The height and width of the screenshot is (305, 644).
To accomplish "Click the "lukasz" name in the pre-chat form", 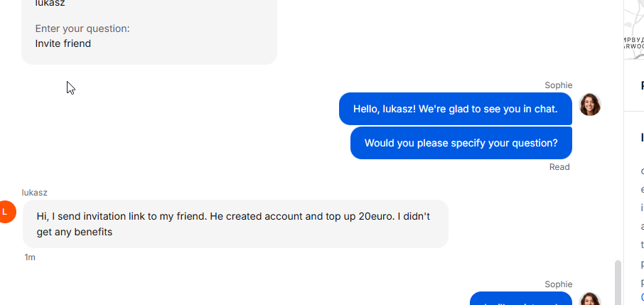I will [50, 4].
